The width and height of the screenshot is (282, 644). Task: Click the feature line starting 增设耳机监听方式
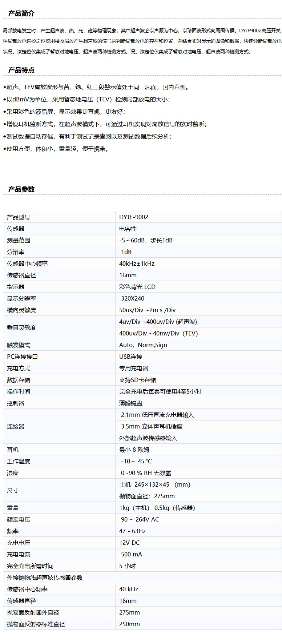click(105, 124)
